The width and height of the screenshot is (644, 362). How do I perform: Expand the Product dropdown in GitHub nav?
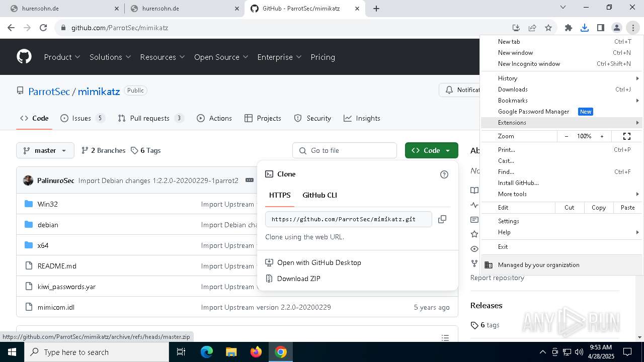(62, 57)
